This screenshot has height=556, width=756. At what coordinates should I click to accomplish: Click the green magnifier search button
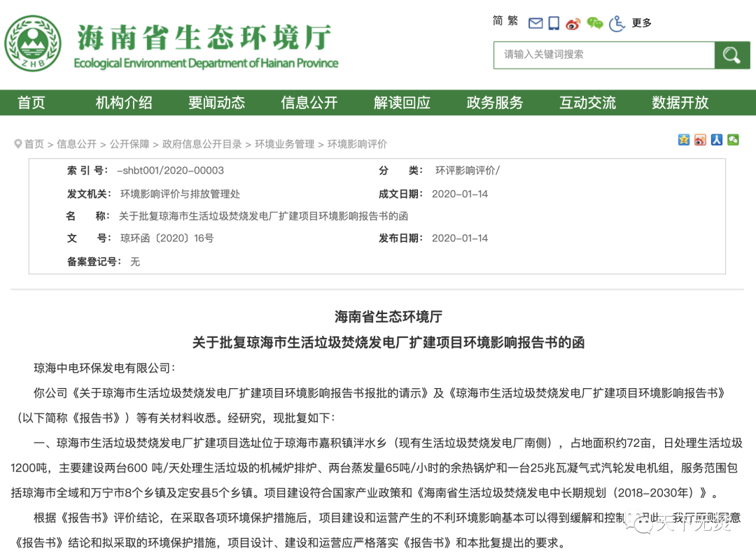[x=731, y=55]
